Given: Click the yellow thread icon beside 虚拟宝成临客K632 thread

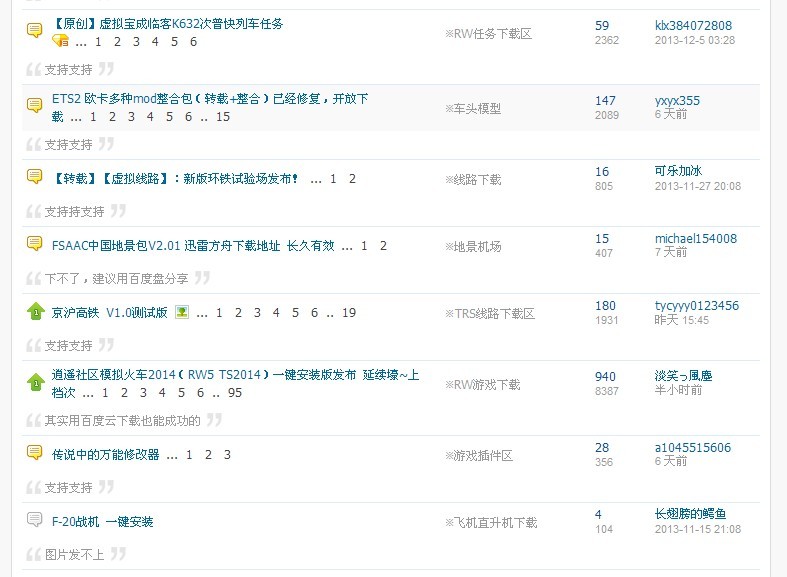Looking at the screenshot, I should [x=34, y=30].
